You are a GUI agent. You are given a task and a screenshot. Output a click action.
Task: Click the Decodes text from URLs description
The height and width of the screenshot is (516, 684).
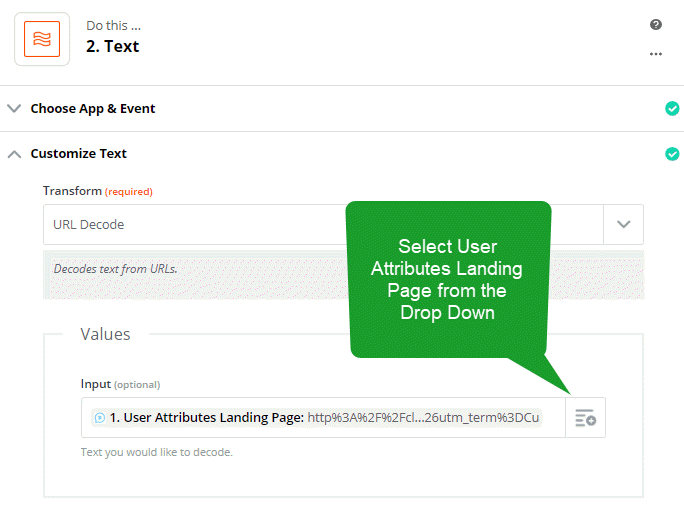click(116, 269)
